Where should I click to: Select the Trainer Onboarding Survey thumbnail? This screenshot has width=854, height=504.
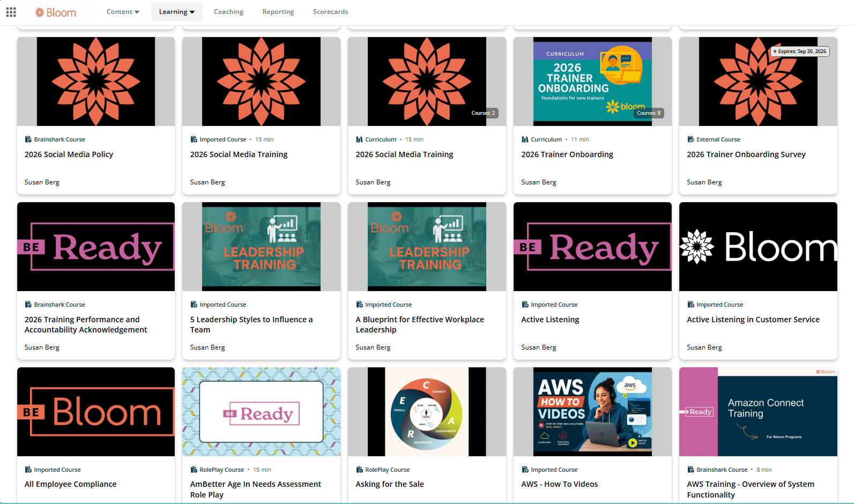coord(758,81)
